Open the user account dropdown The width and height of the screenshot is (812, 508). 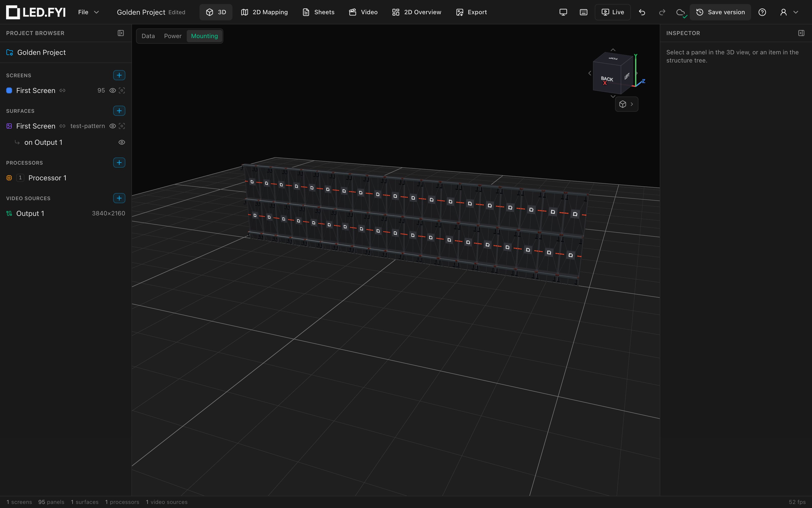[x=789, y=12]
